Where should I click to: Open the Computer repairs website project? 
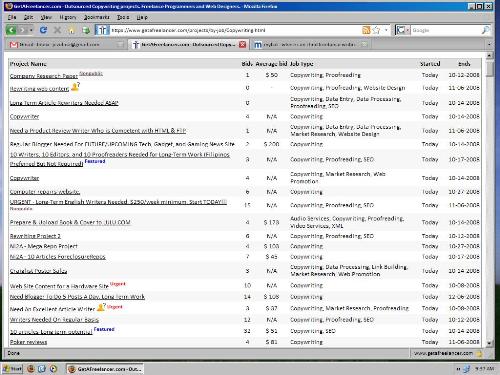45,192
